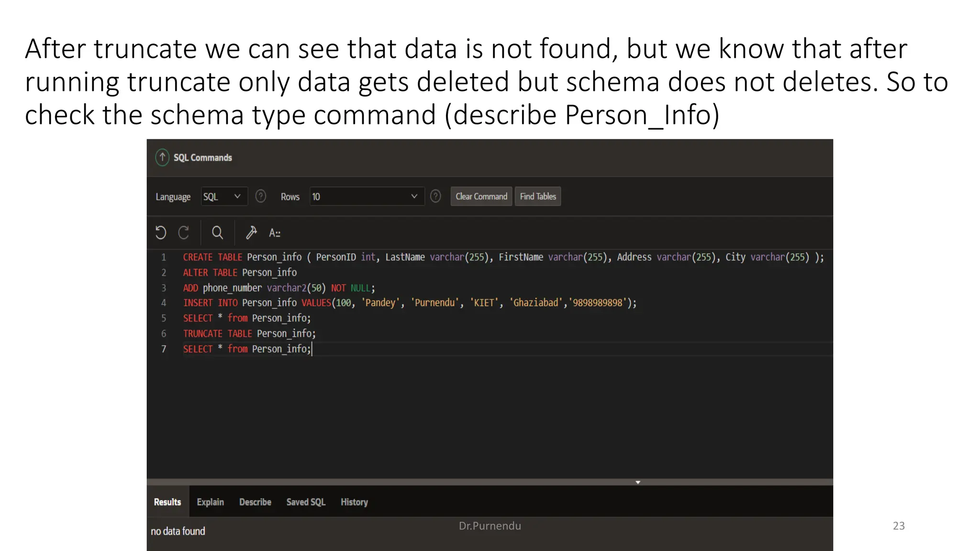Screen dimensions: 980x551
Task: Switch to the Describe tab
Action: click(x=255, y=502)
